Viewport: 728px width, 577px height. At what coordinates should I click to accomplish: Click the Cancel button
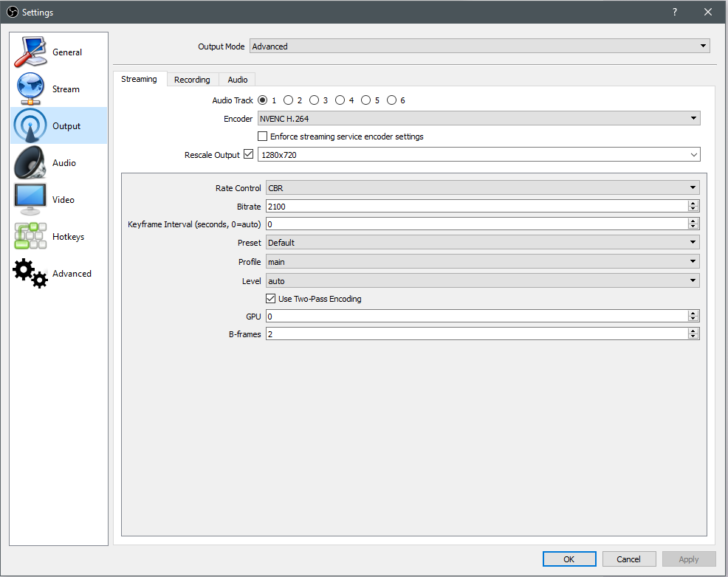[x=628, y=559]
